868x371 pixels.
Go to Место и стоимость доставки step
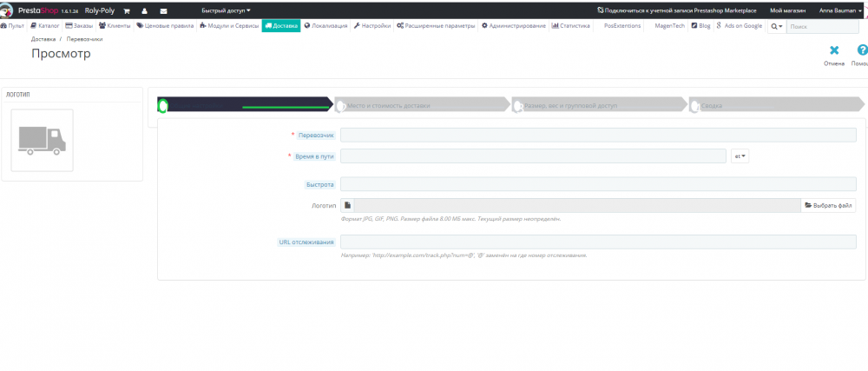[x=423, y=104]
